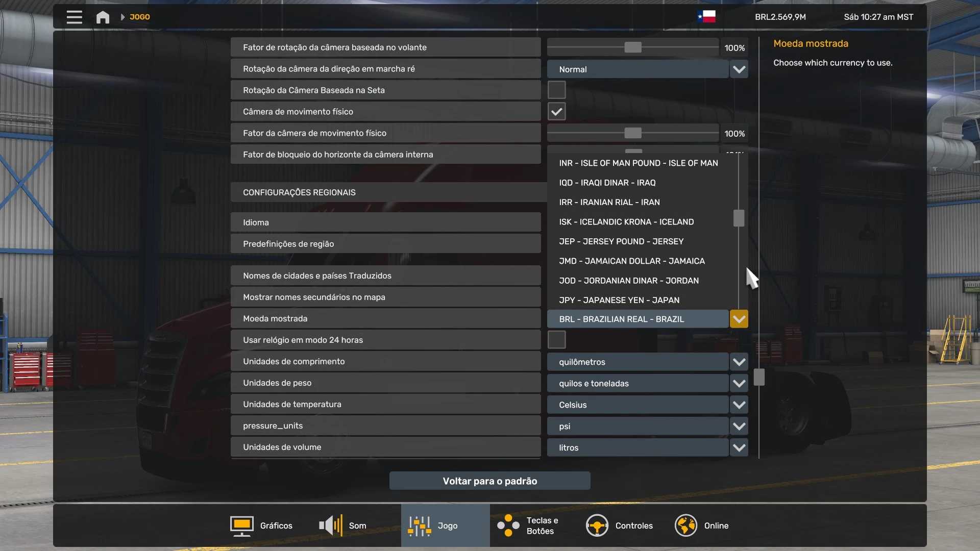Expand the Celsius temperature units dropdown

[739, 405]
